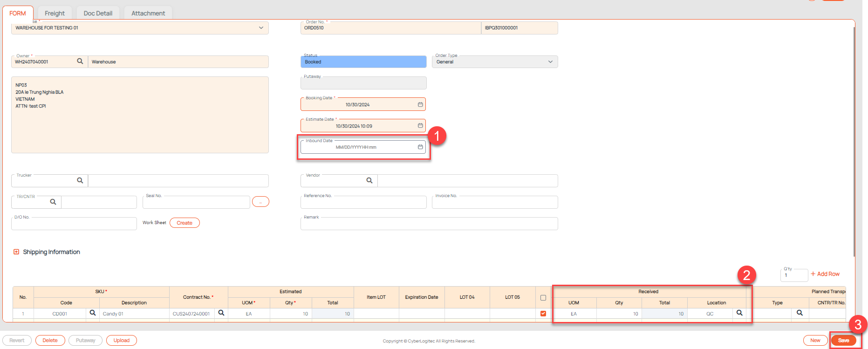The image size is (868, 349).
Task: Open the Inbound Date calendar picker
Action: click(420, 147)
